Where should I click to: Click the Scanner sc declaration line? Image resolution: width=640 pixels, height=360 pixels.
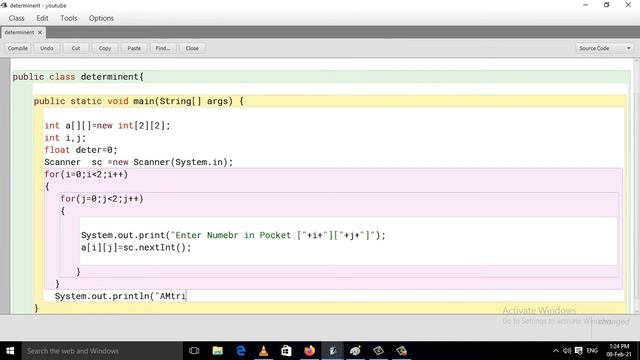pyautogui.click(x=139, y=162)
